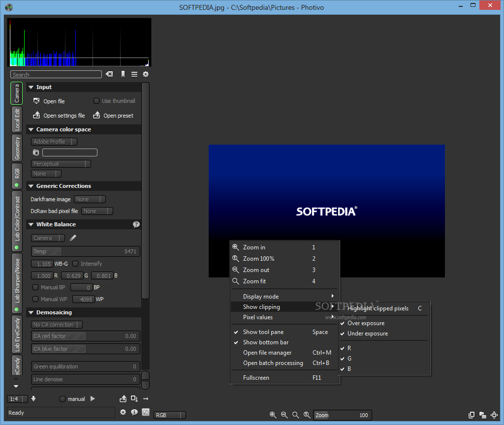Open the Darkframe image None dropdown
Screen dimensions: 504x425
coord(90,199)
